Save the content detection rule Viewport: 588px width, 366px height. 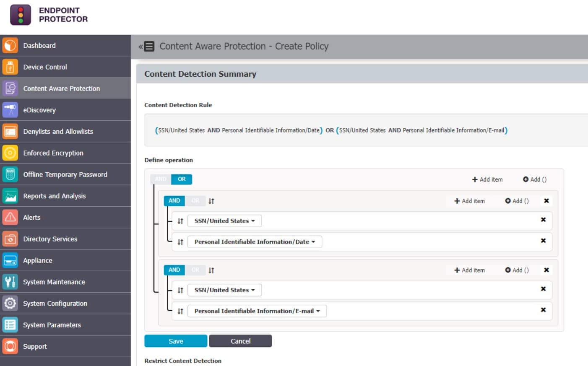point(176,341)
